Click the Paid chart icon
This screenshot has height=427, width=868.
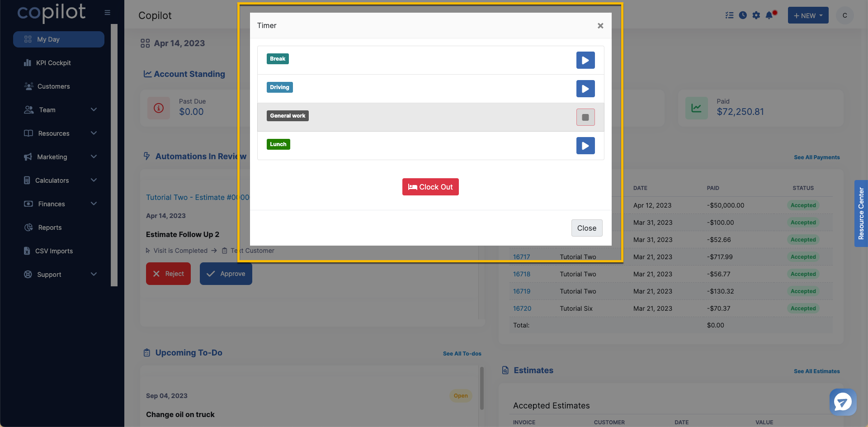pyautogui.click(x=697, y=108)
